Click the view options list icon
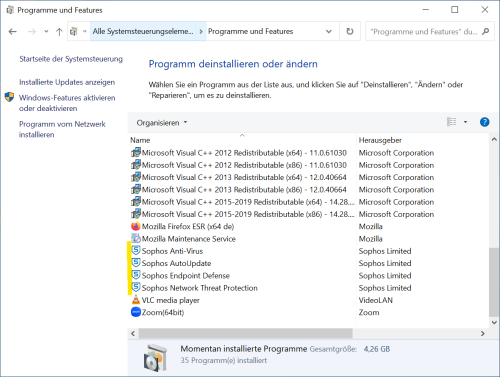This screenshot has width=500, height=377. tap(452, 122)
